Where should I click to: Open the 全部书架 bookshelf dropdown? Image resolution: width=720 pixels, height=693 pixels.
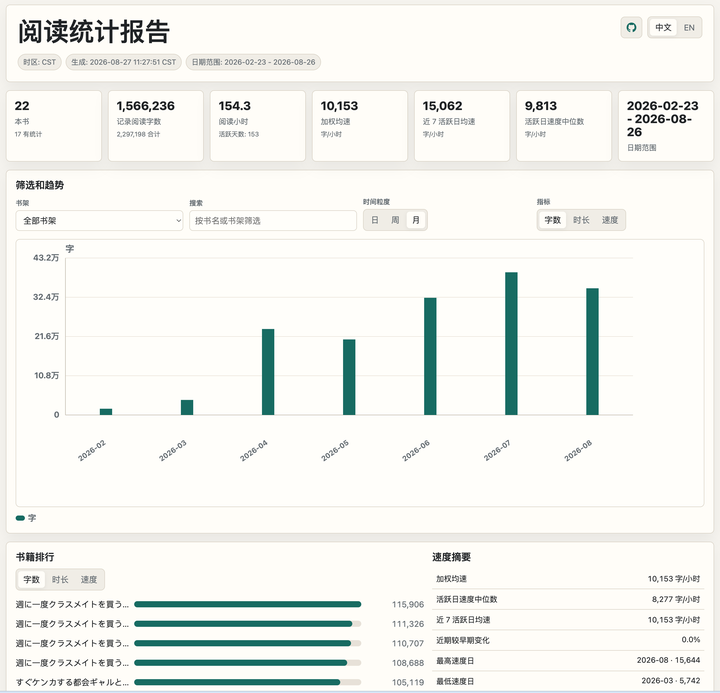(99, 220)
